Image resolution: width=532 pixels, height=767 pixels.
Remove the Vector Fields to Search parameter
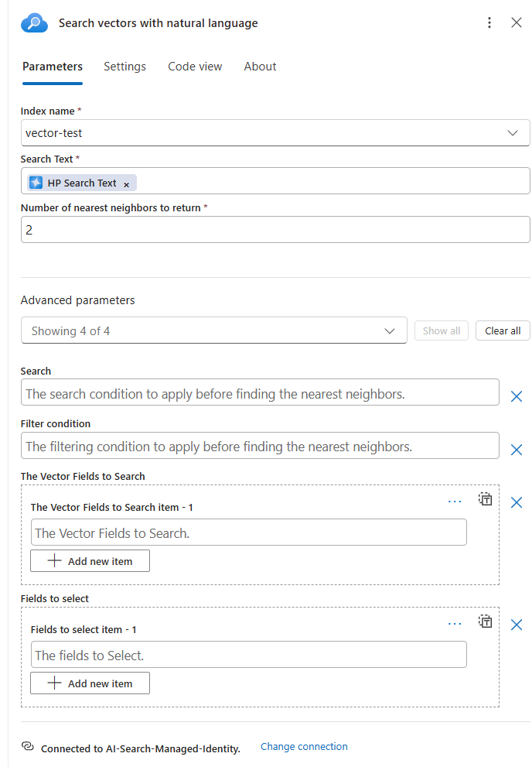coord(517,502)
